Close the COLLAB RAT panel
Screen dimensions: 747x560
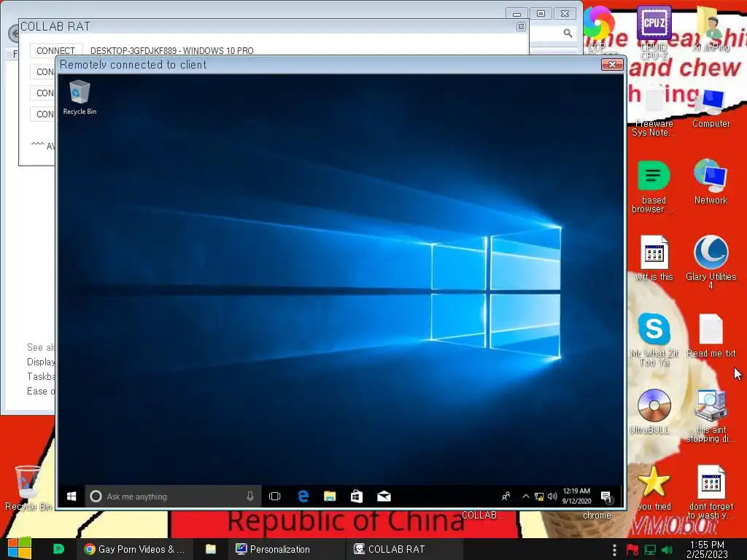pyautogui.click(x=521, y=27)
